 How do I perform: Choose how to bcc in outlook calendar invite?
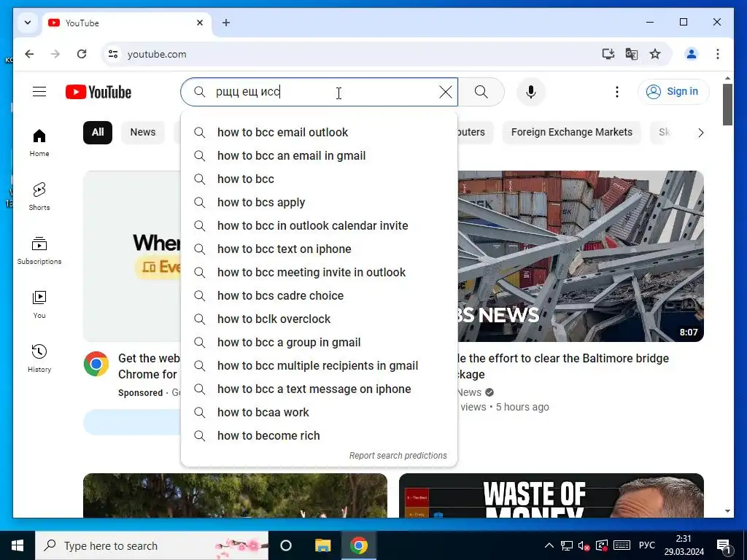pos(320,226)
